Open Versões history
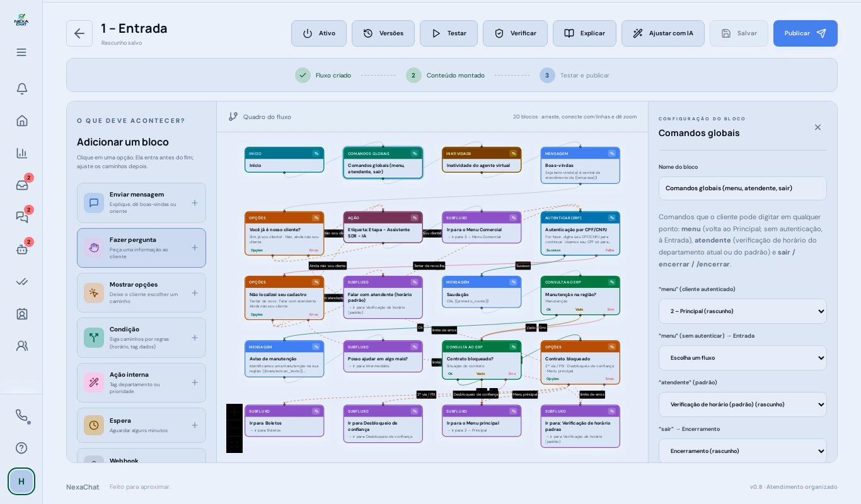 pyautogui.click(x=383, y=33)
